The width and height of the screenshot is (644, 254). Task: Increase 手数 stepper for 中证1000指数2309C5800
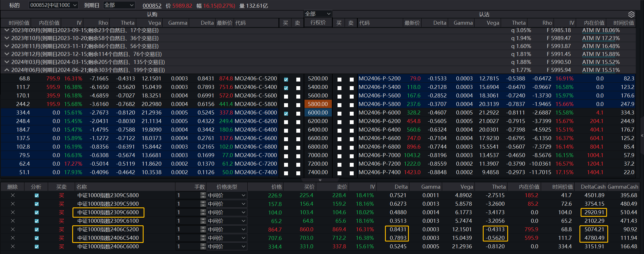click(x=203, y=194)
